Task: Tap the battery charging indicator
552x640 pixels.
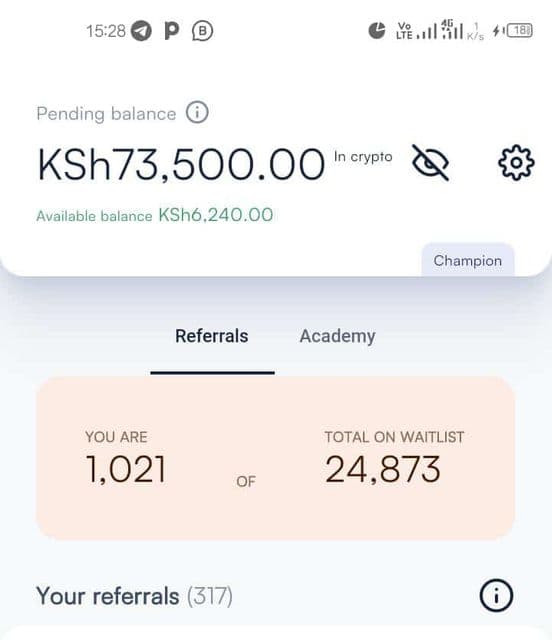Action: point(513,31)
